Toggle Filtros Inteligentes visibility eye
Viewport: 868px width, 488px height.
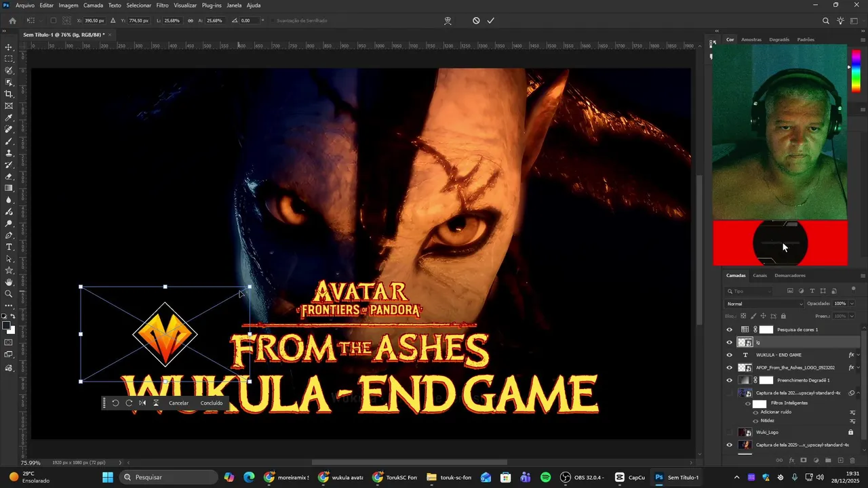748,403
